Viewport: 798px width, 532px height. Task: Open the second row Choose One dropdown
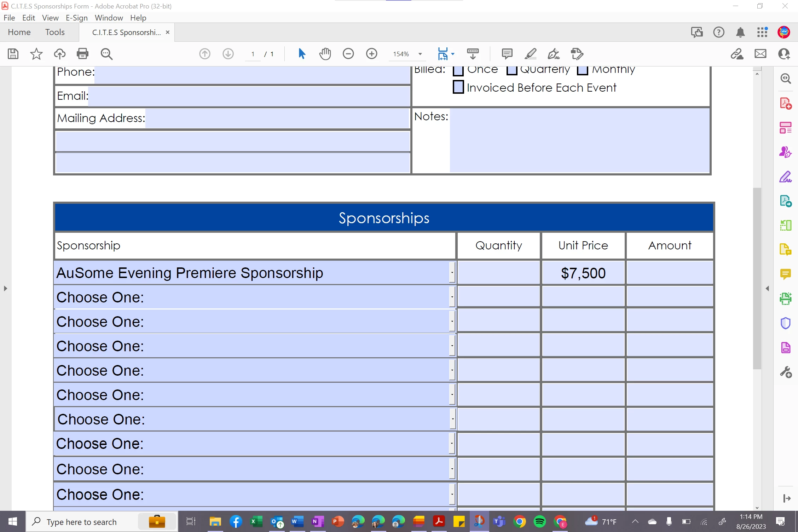pyautogui.click(x=452, y=297)
